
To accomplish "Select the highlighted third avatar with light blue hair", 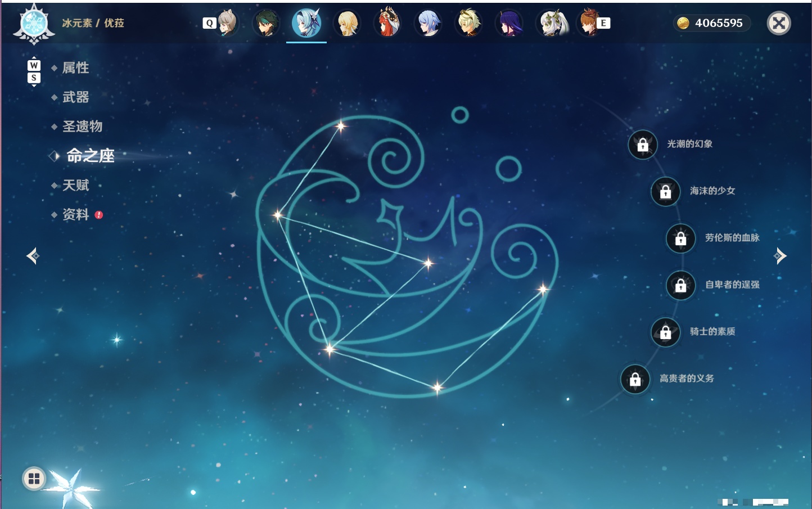I will click(306, 23).
